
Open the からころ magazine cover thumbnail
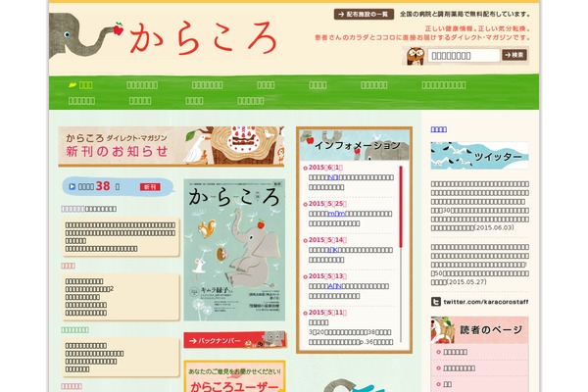tap(234, 250)
